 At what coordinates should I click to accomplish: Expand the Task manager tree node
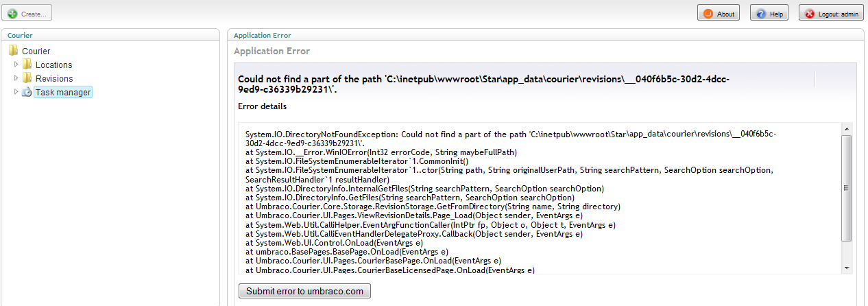(16, 91)
